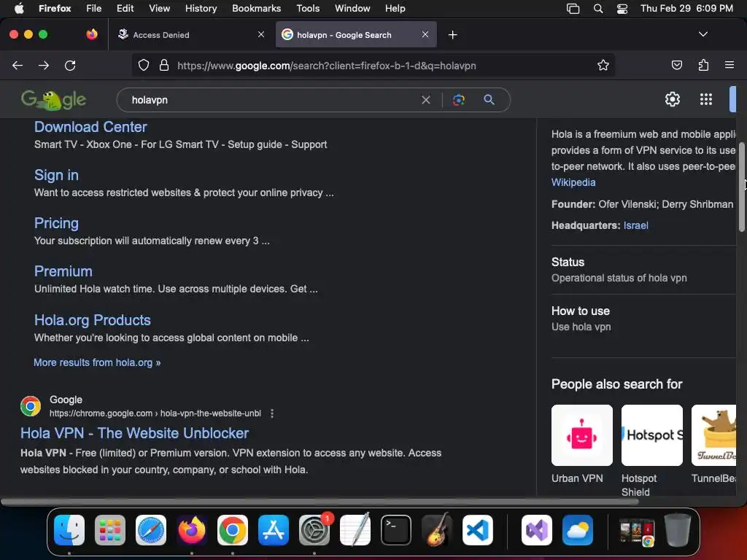Go back to the previous page
The width and height of the screenshot is (747, 560).
pos(18,65)
